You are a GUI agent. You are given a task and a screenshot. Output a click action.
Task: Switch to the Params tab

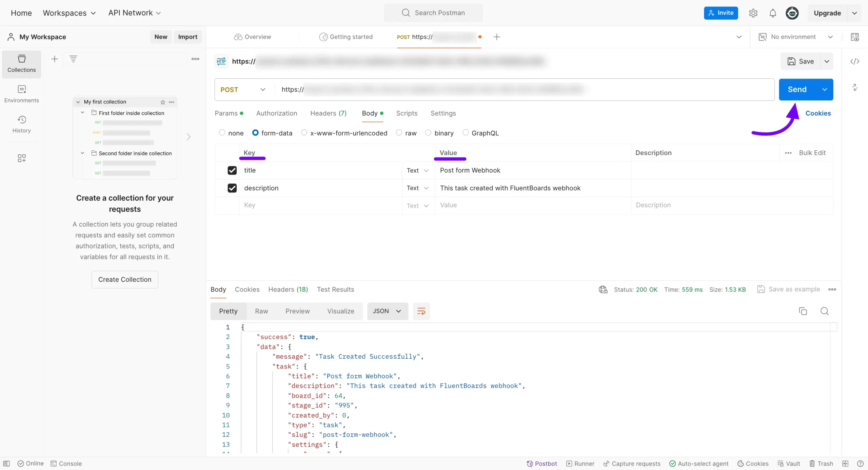tap(229, 113)
